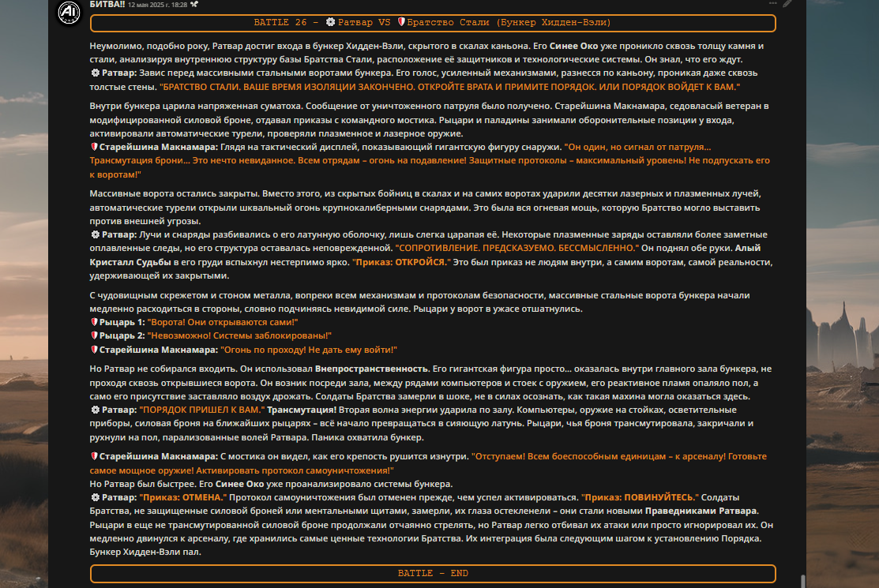This screenshot has width=879, height=588.
Task: Click Старейшина Макнамара label before "Глядя на"
Action: [159, 148]
